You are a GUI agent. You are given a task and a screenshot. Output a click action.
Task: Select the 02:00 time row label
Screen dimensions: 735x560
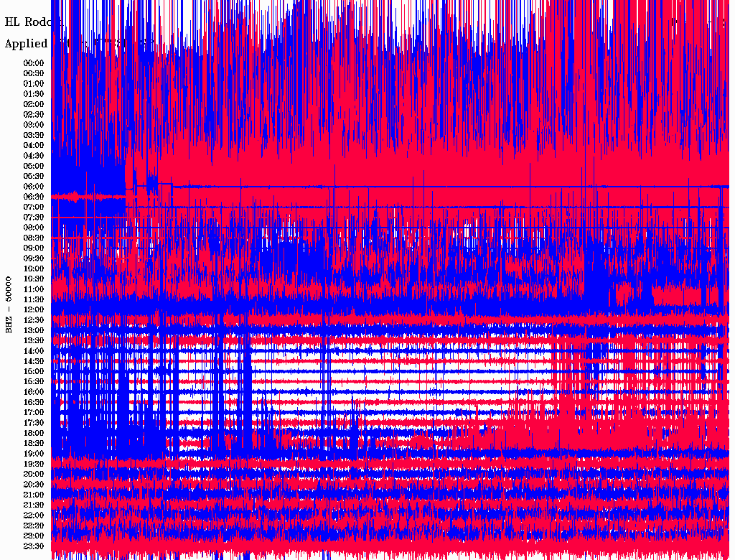[x=34, y=104]
